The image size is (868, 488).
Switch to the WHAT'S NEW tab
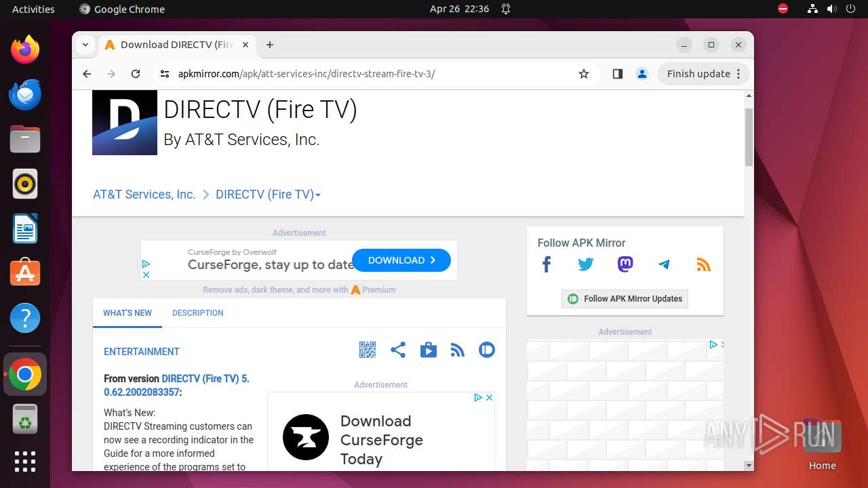(127, 313)
